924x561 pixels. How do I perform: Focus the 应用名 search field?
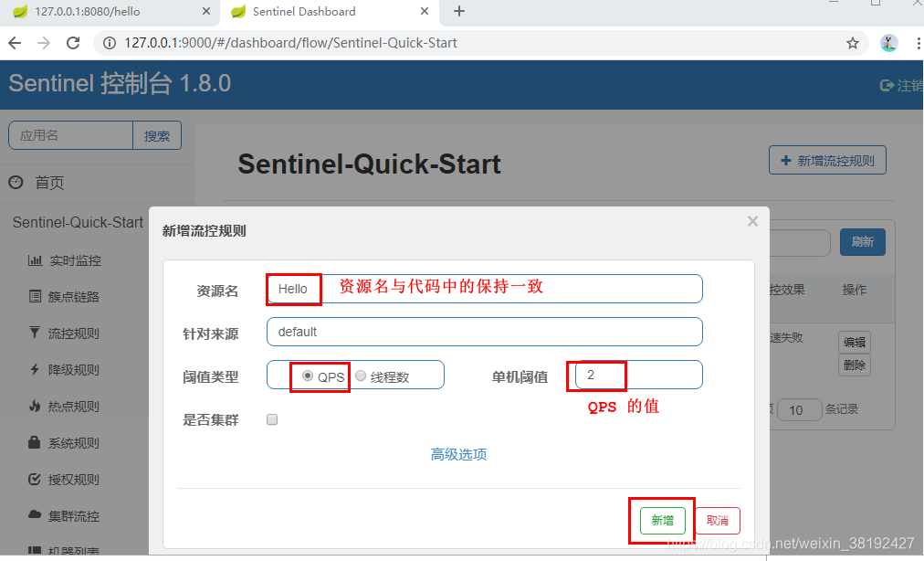click(x=70, y=135)
